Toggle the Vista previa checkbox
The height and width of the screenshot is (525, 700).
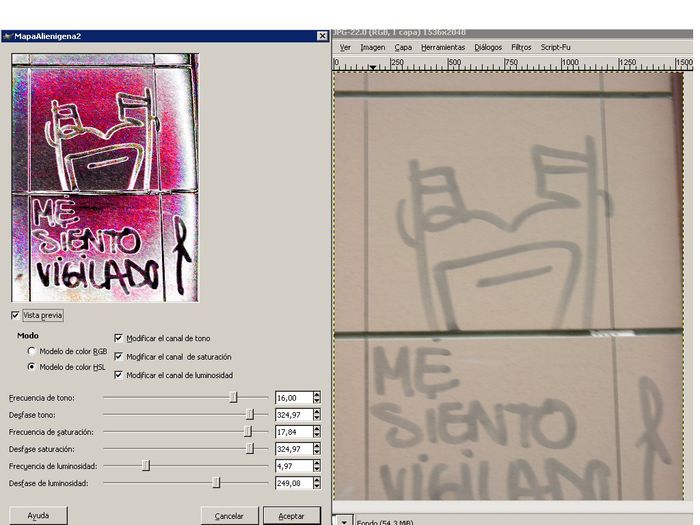coord(15,315)
